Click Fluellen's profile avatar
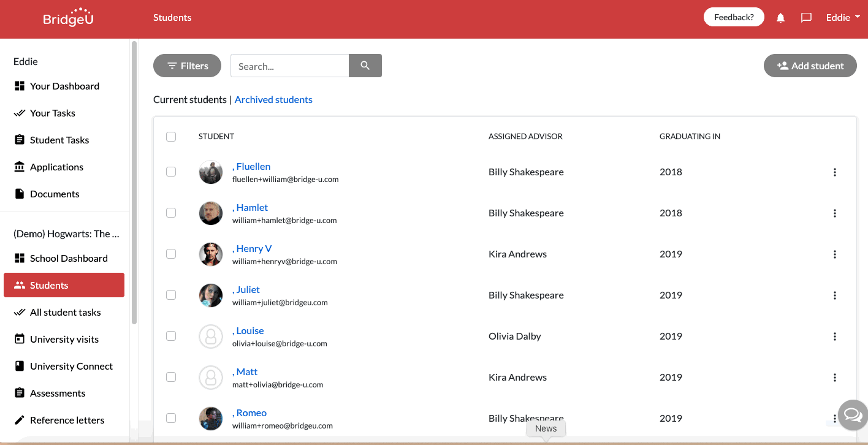This screenshot has height=445, width=868. 211,172
